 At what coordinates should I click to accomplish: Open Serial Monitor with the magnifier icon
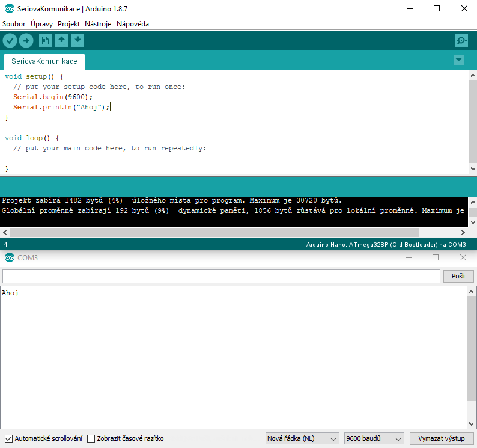(461, 40)
